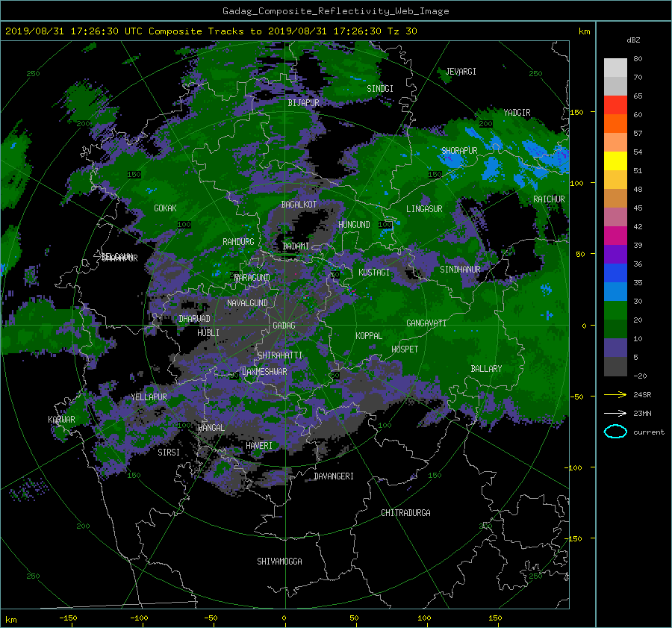
Task: Click the 23MN white arrow legend icon
Action: 615,413
